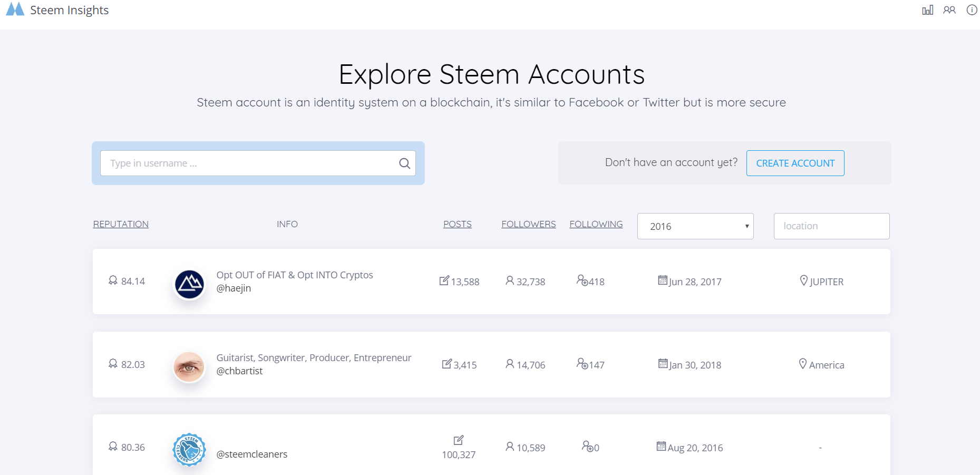
Task: Focus the username search field
Action: (248, 163)
